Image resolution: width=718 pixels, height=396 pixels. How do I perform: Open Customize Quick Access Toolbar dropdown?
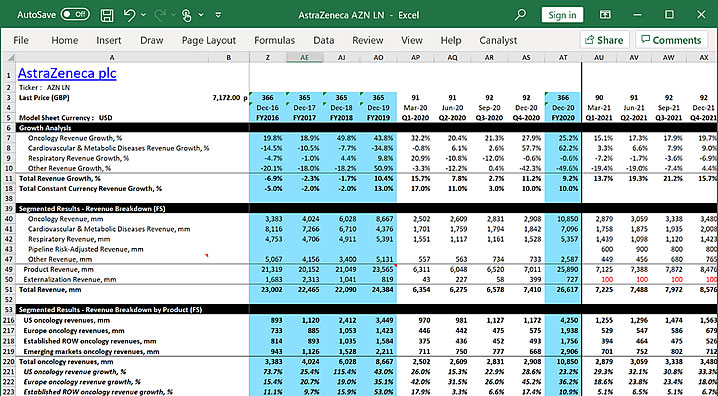pos(218,15)
